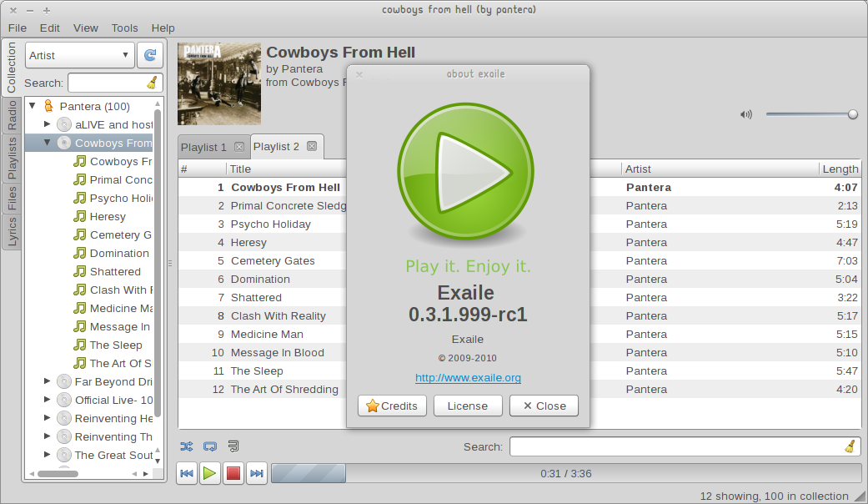Open the File menu
Screen dimensions: 868x504
click(18, 28)
